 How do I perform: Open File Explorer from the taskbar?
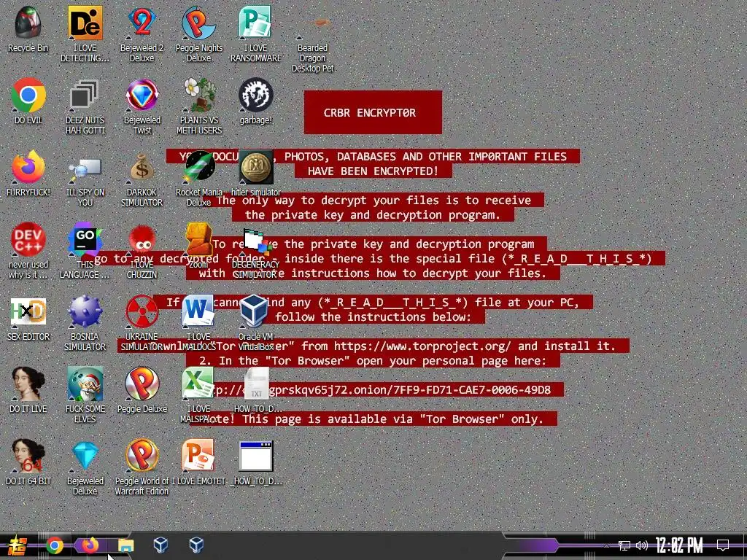coord(125,545)
